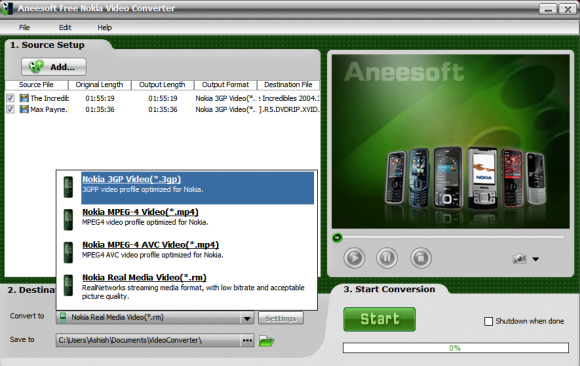Pause the preview video
Screen dimensions: 580x366
point(387,258)
